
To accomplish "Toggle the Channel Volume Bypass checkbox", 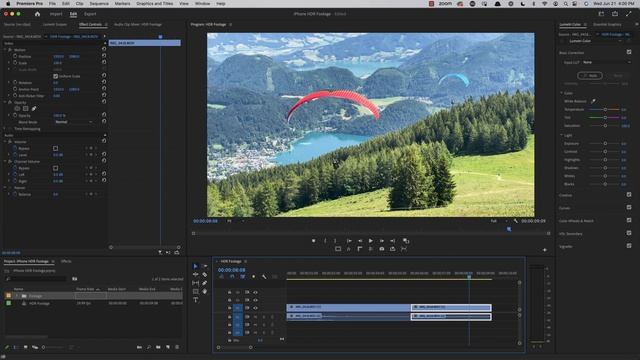I will pyautogui.click(x=56, y=168).
